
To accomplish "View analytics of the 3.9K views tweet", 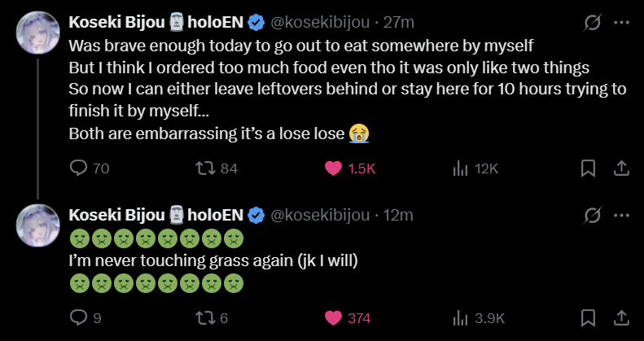I will click(x=460, y=317).
